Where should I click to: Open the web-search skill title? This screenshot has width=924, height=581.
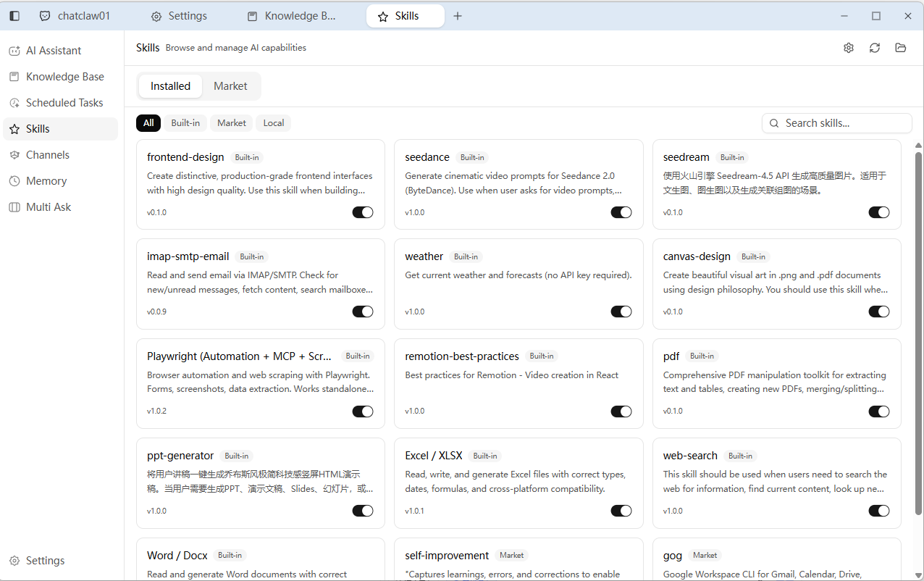pos(690,456)
